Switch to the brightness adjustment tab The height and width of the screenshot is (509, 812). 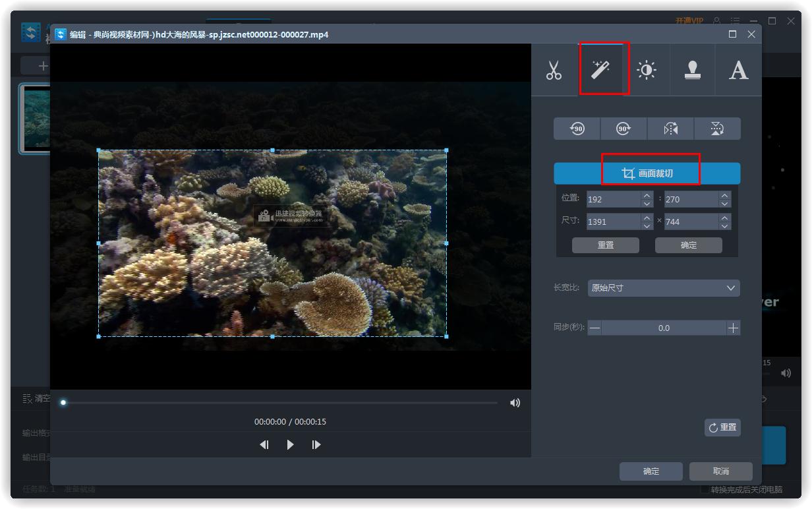pos(647,70)
